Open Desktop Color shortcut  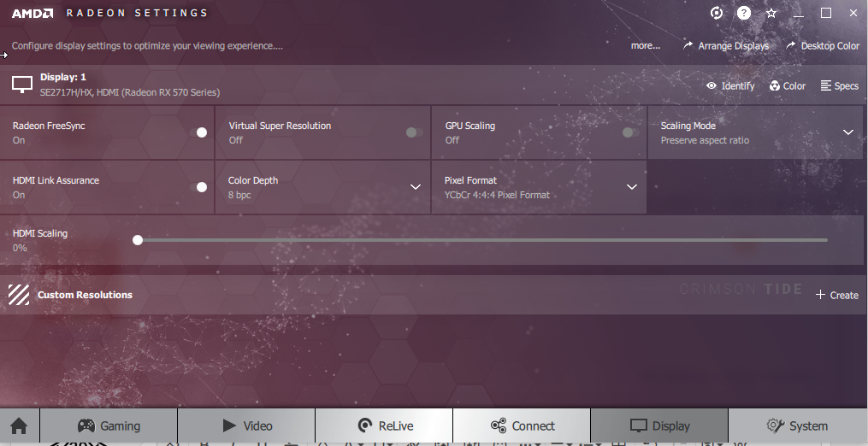coord(823,46)
